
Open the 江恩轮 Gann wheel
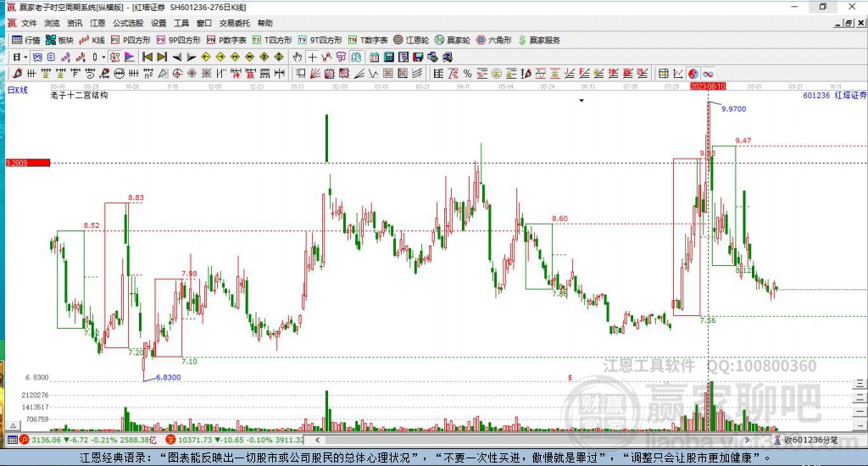pyautogui.click(x=411, y=40)
